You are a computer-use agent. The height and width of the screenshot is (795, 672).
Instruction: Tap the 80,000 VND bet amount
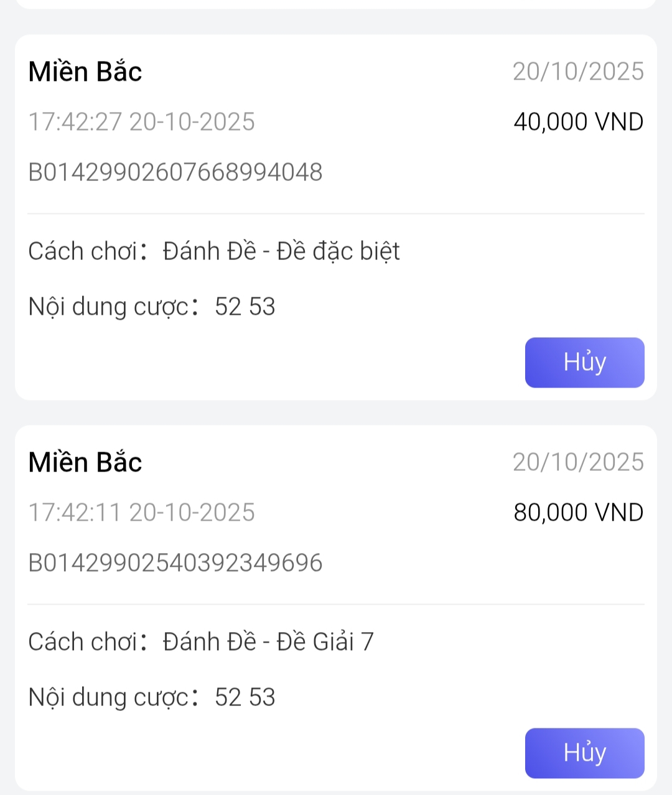coord(578,513)
